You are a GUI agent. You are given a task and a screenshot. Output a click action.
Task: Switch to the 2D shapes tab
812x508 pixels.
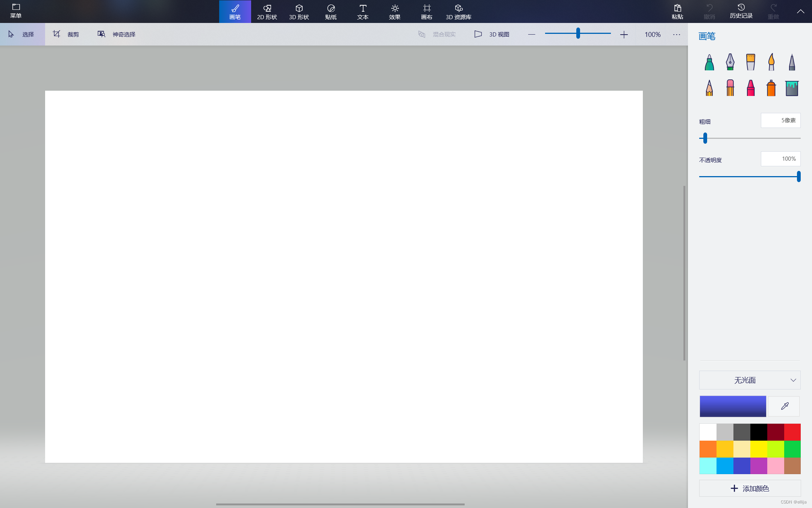point(267,12)
